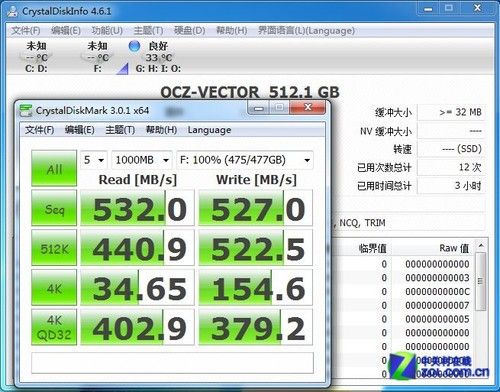
Task: Click the Read [MB/s] column label
Action: [x=138, y=180]
